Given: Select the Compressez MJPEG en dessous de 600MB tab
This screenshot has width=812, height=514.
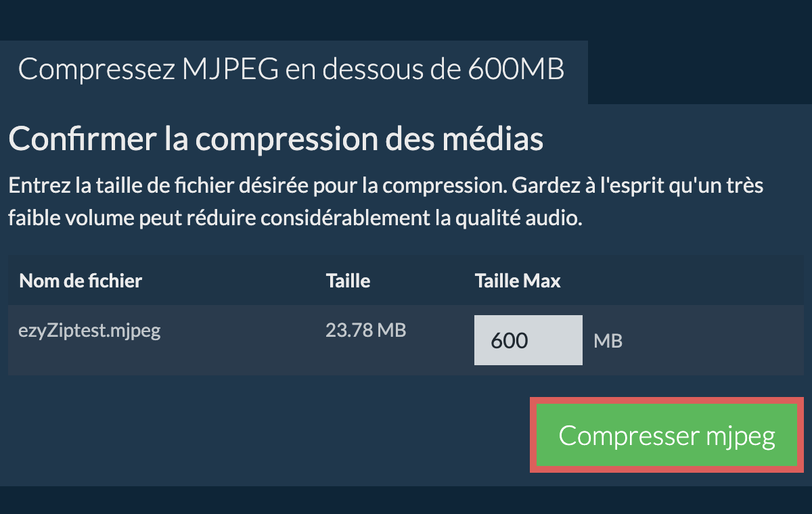Looking at the screenshot, I should (292, 70).
